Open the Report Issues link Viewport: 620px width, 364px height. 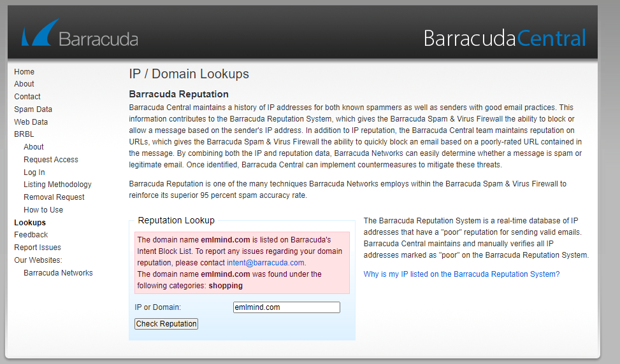click(x=38, y=248)
